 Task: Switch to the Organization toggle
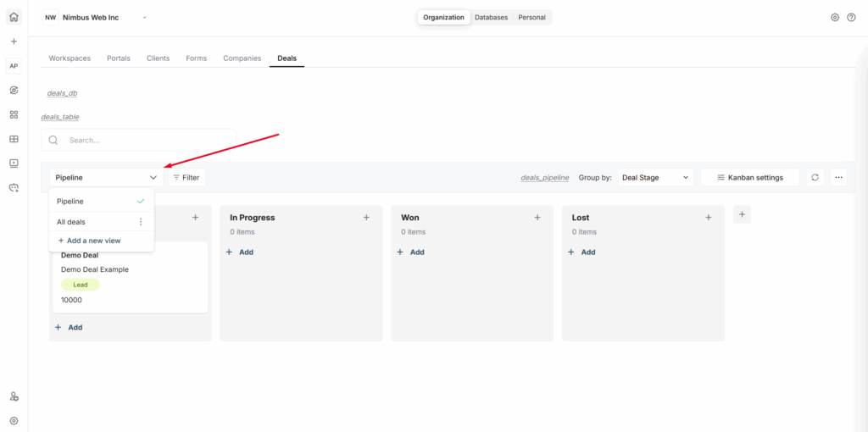click(x=443, y=17)
